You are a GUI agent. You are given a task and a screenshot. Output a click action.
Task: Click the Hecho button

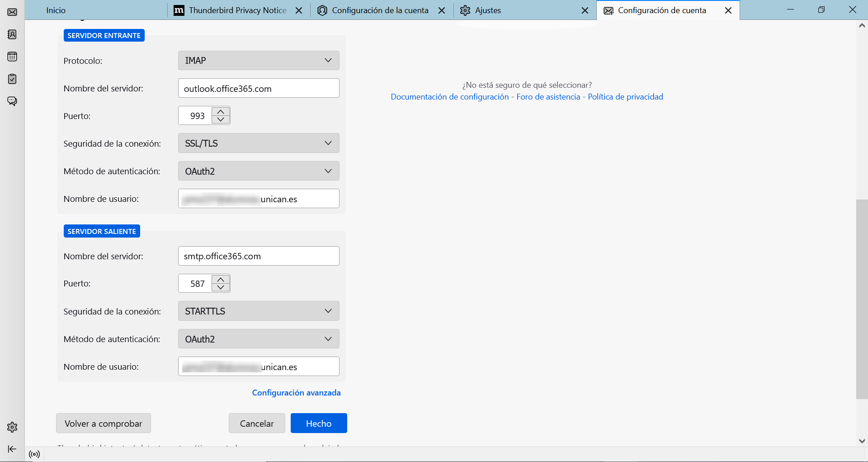319,423
